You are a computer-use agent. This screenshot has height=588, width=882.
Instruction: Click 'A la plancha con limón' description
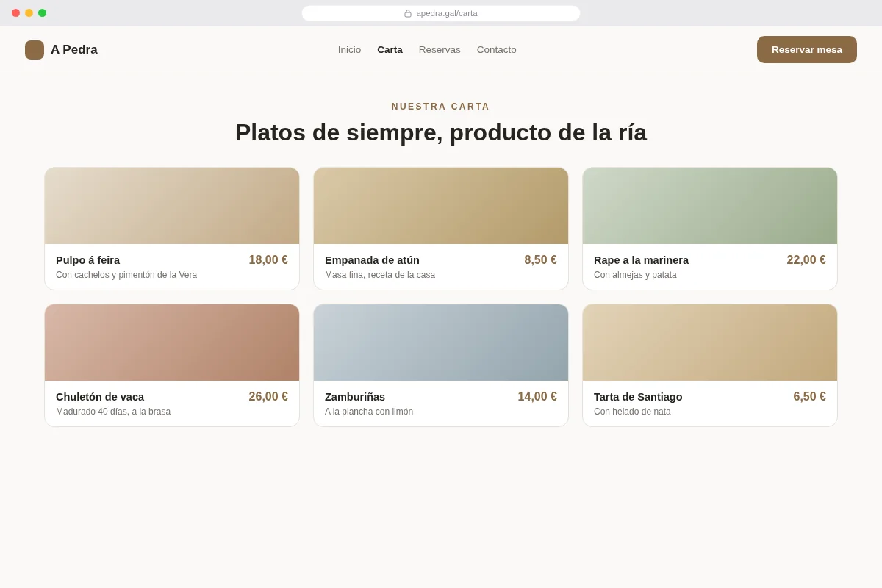tap(369, 412)
